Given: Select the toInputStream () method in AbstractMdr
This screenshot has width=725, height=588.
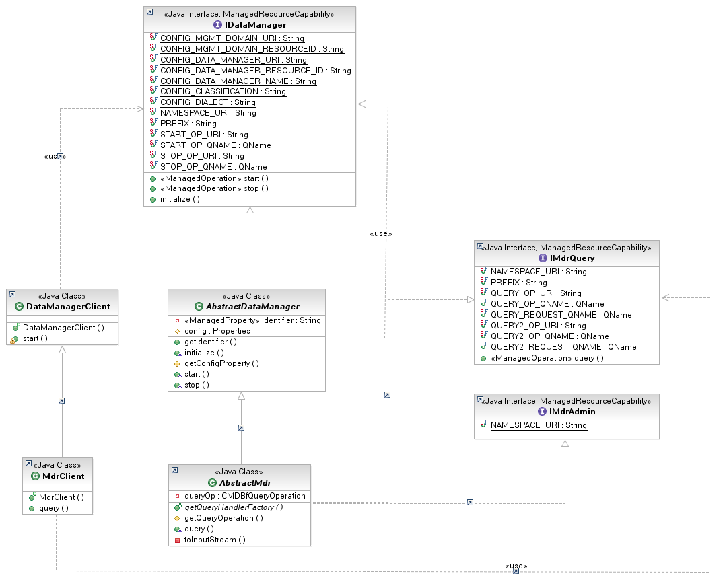Looking at the screenshot, I should [x=215, y=540].
